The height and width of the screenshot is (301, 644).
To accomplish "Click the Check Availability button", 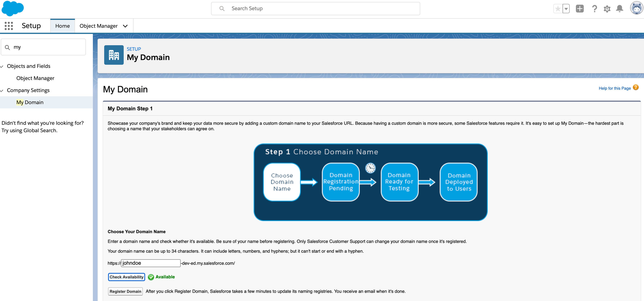I will click(126, 277).
